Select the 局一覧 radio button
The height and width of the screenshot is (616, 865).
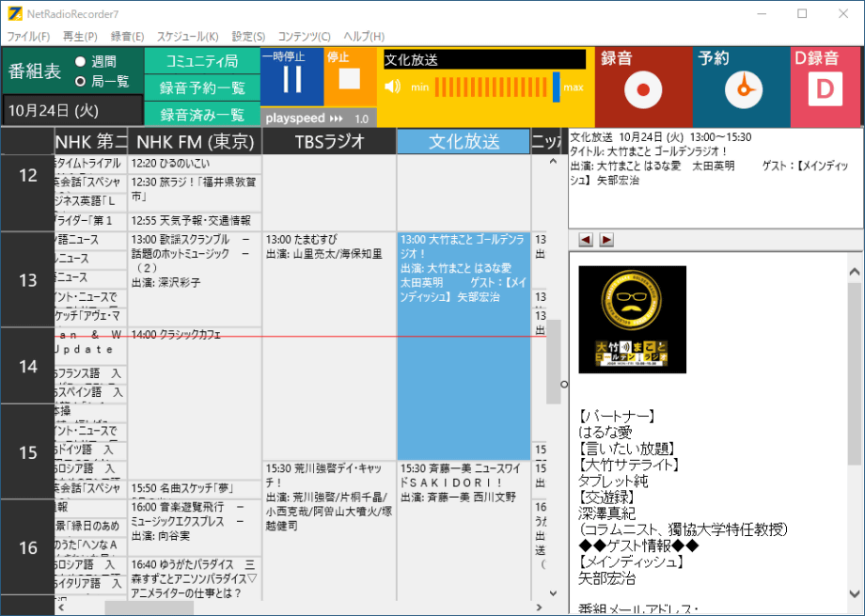pos(81,81)
